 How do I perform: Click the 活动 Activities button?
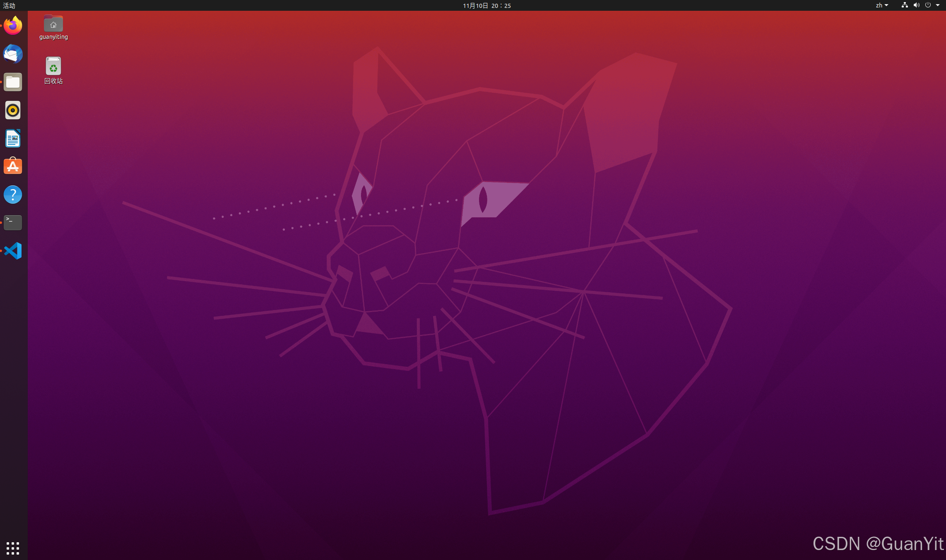point(9,5)
